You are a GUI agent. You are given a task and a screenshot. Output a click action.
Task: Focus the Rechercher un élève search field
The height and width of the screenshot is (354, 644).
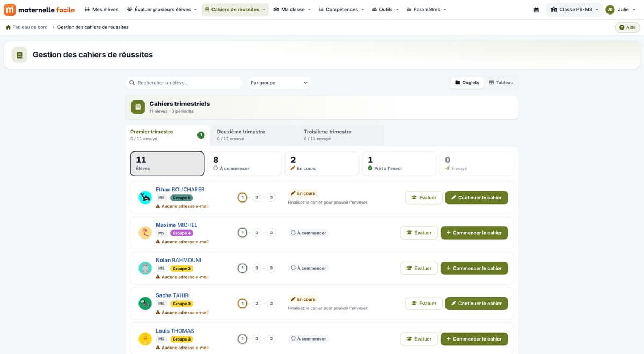pyautogui.click(x=184, y=83)
